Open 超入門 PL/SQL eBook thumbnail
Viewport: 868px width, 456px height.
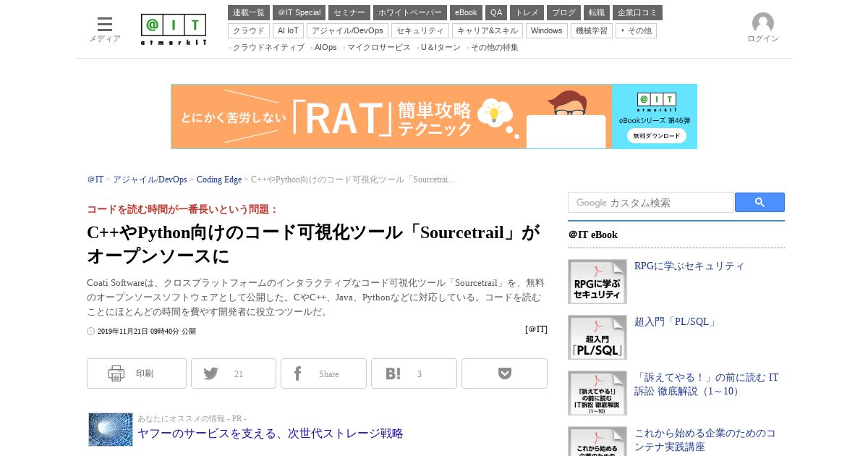tap(597, 337)
